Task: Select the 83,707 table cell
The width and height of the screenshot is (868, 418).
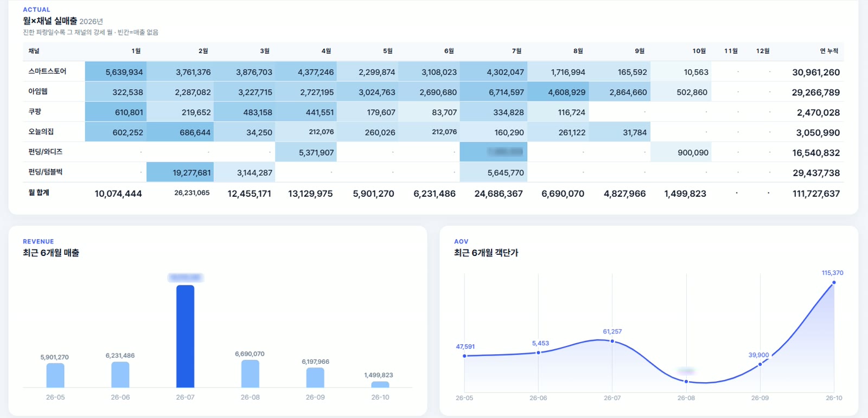Action: coord(429,112)
